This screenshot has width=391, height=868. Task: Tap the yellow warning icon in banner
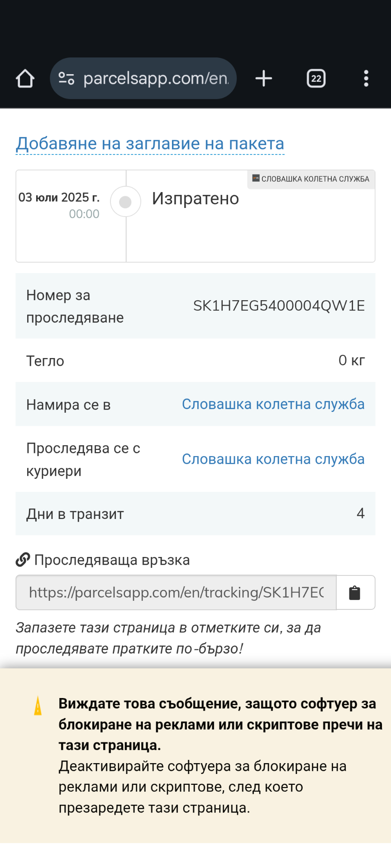[x=38, y=706]
